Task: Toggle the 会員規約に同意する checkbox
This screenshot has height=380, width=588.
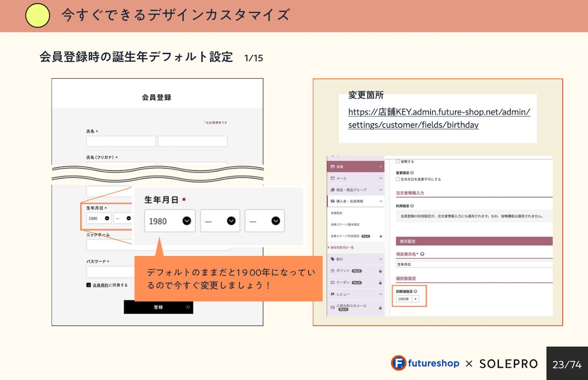Action: 89,285
